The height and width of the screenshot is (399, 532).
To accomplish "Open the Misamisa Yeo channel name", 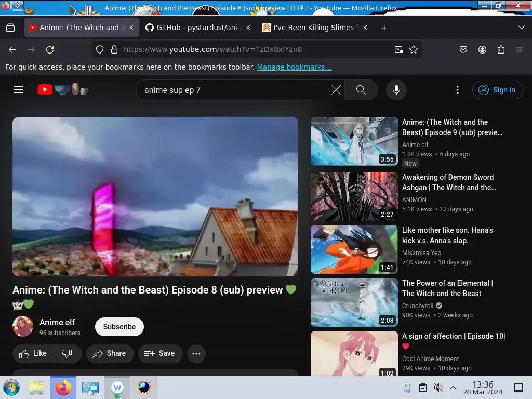I will tap(421, 253).
